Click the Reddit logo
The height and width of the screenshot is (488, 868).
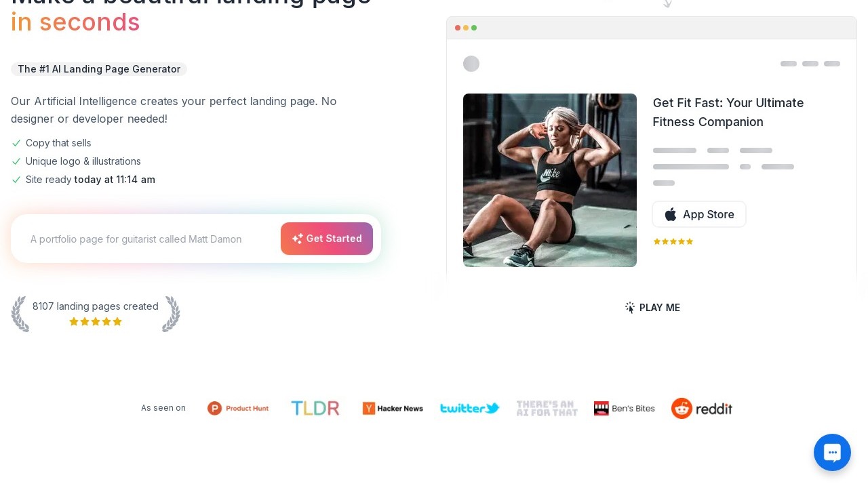tap(702, 408)
